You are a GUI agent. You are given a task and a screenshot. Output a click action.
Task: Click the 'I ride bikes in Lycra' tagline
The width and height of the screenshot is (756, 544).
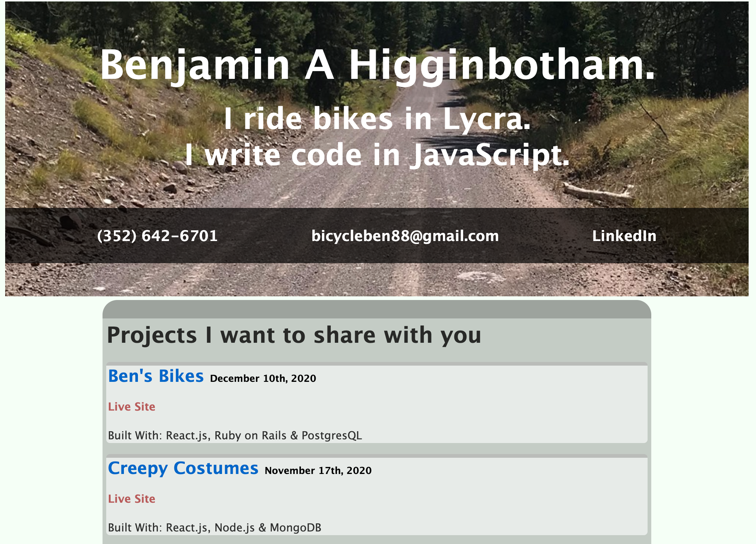tap(377, 119)
